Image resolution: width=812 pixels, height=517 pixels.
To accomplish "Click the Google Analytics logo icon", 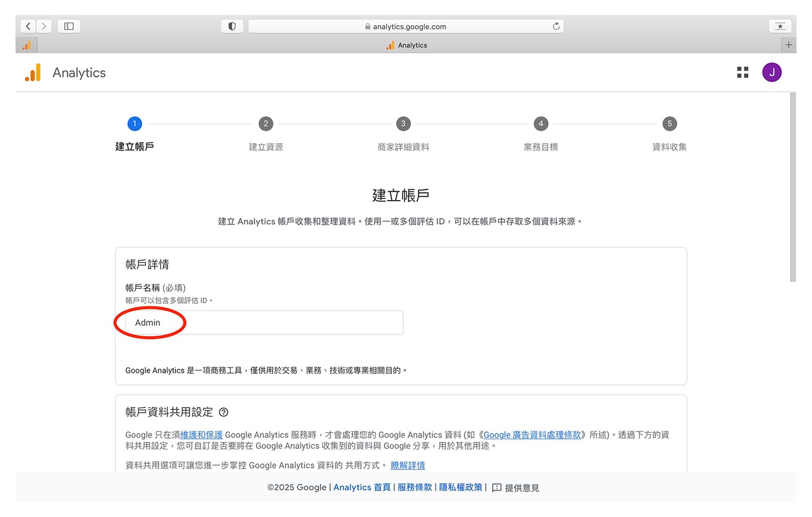I will 33,73.
